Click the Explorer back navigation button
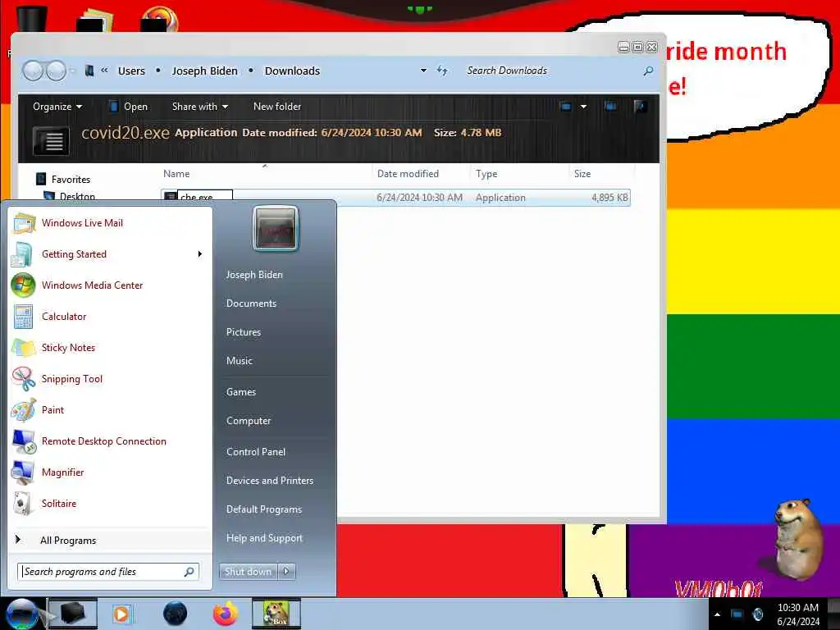This screenshot has width=840, height=630. pyautogui.click(x=33, y=71)
